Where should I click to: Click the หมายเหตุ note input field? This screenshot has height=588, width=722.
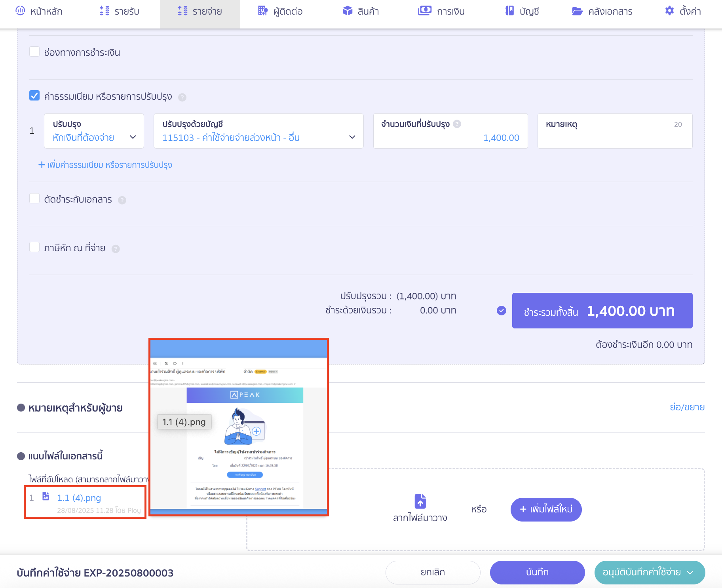(615, 131)
